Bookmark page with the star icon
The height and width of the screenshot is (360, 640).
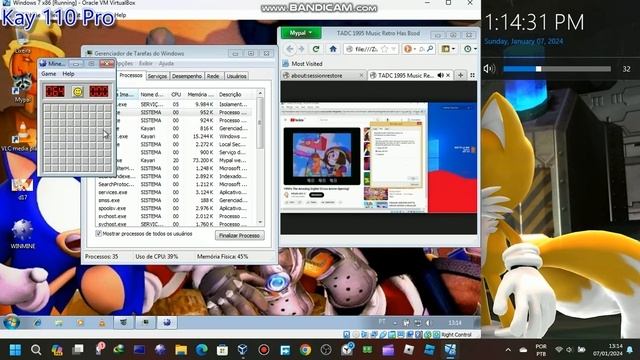(x=384, y=49)
